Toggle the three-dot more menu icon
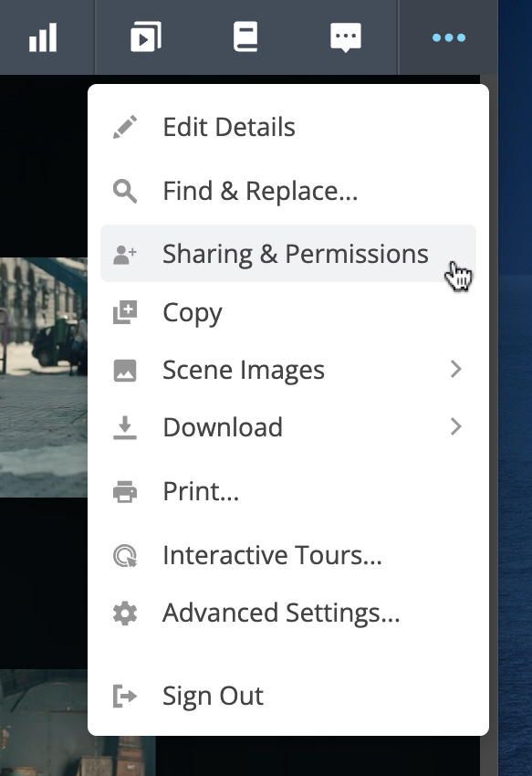Viewport: 532px width, 776px height. pos(448,37)
